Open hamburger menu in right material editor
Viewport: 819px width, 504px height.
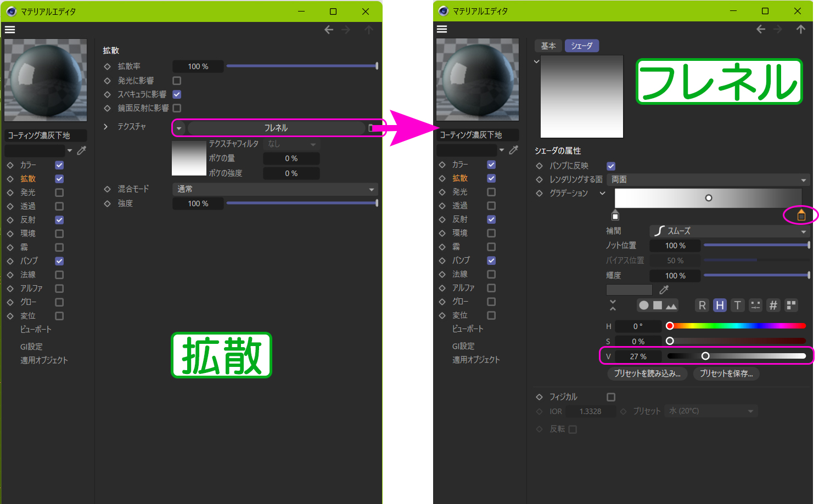click(x=442, y=29)
